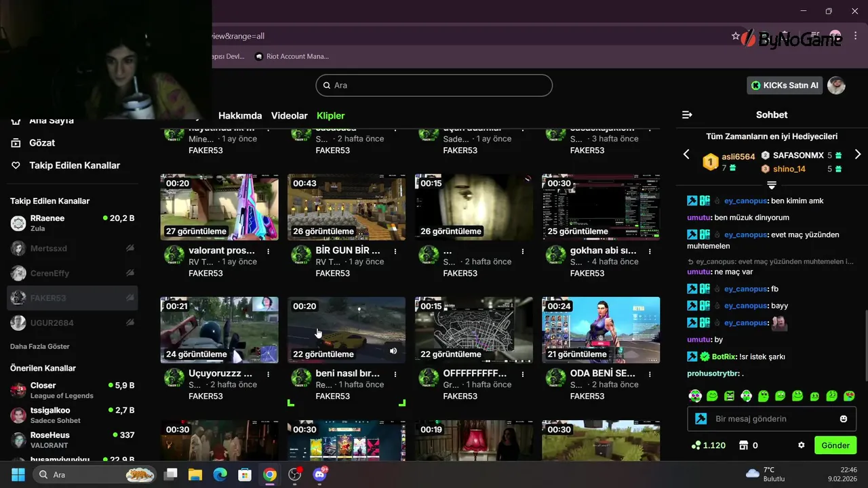Play the Uçuyoruzzz clip thumbnail
The image size is (868, 488).
tap(220, 330)
